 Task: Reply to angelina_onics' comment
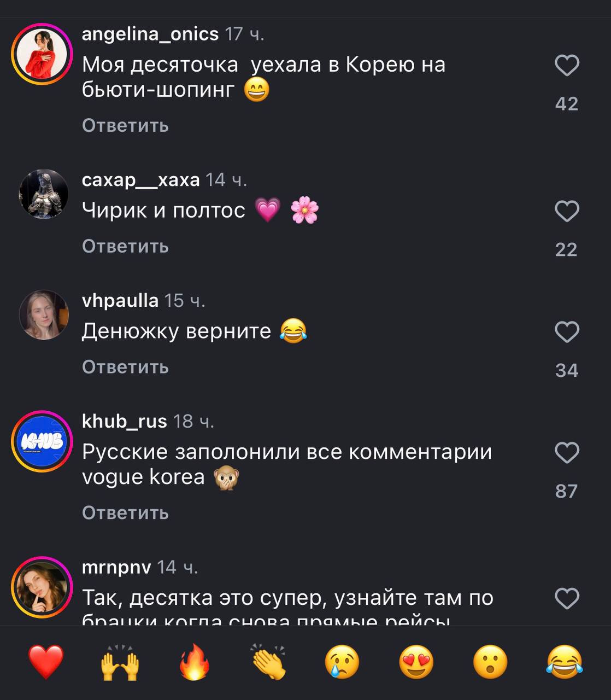click(x=125, y=126)
